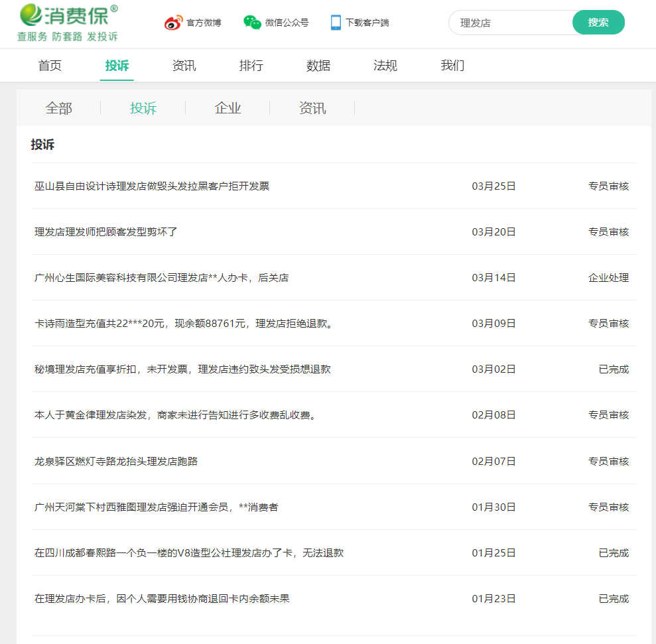The width and height of the screenshot is (656, 644).
Task: Open the 资讯 main navigation item
Action: pyautogui.click(x=184, y=66)
